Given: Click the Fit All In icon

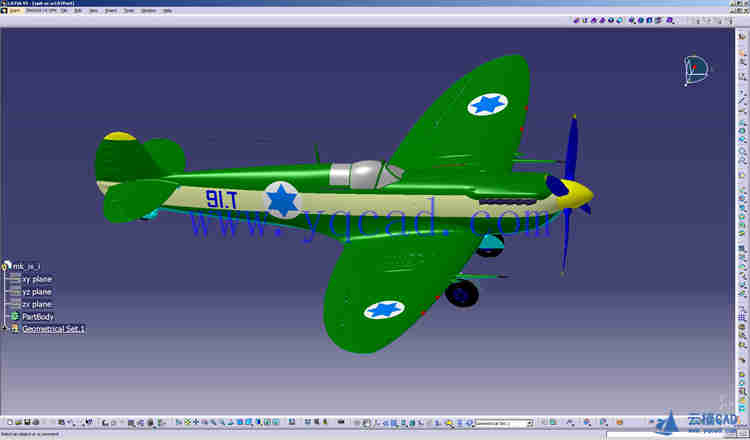Looking at the screenshot, I should tap(188, 423).
